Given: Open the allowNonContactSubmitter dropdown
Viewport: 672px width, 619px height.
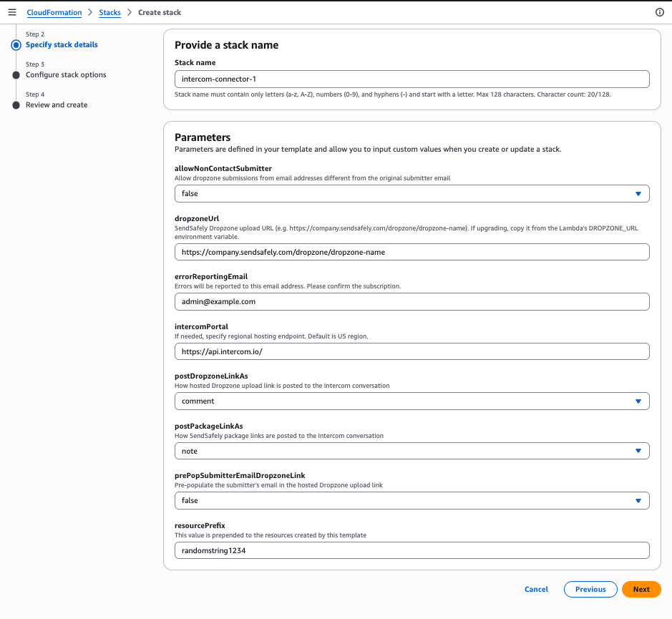Looking at the screenshot, I should click(412, 194).
